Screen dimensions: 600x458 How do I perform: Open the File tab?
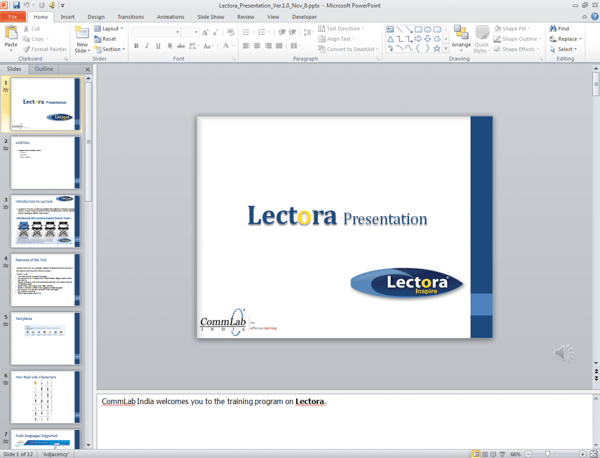[13, 16]
